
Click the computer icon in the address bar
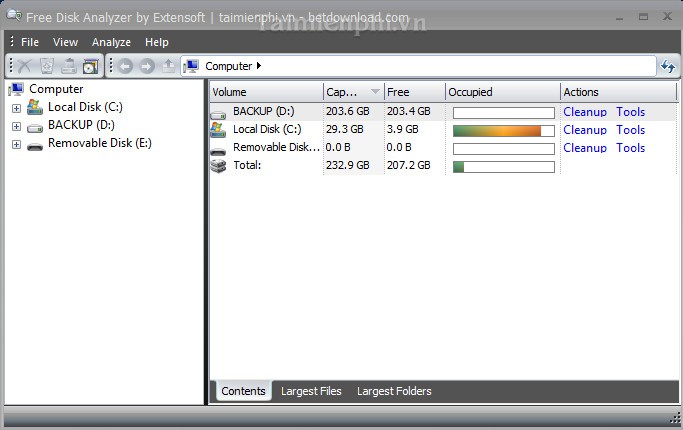(x=191, y=66)
